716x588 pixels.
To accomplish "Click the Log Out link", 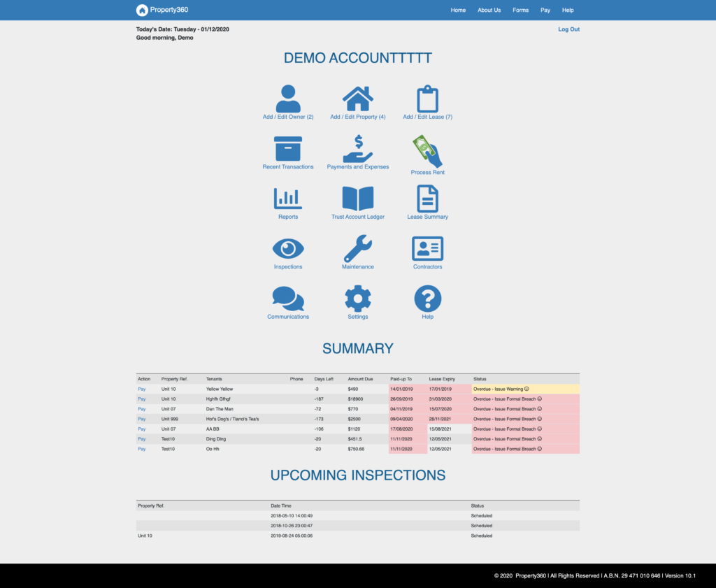I will pos(568,29).
